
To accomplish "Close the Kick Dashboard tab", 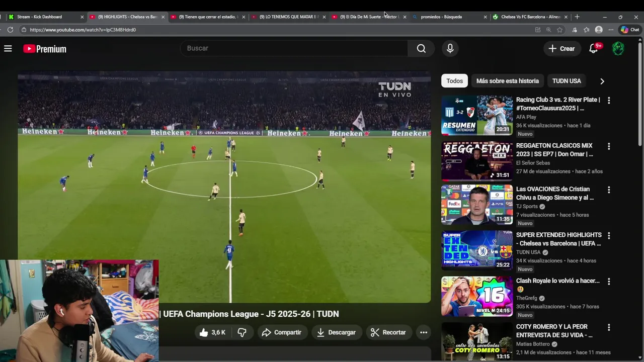I will (x=82, y=17).
